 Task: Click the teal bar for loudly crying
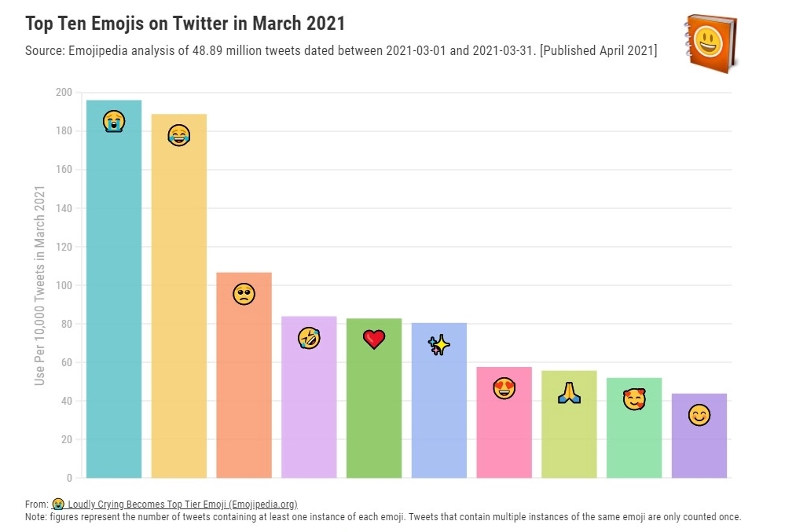point(114,314)
